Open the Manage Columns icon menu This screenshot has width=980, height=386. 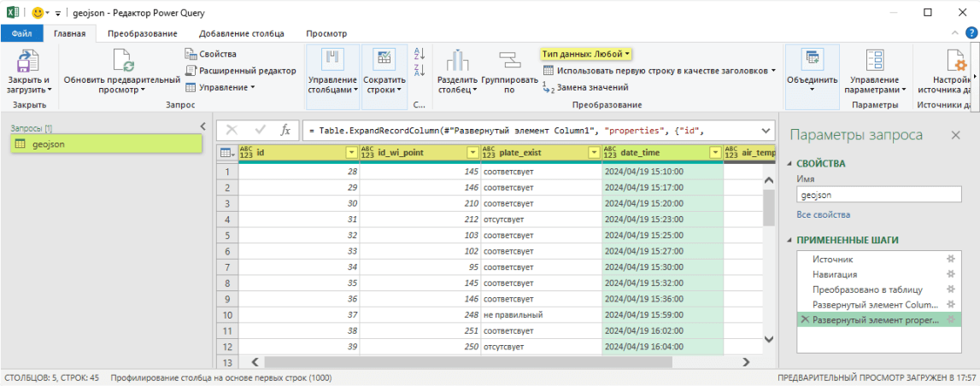coord(332,60)
